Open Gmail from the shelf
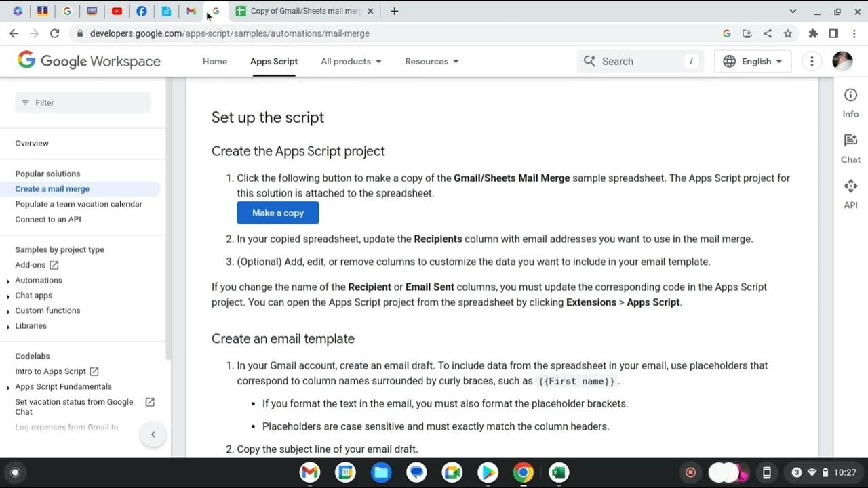 coord(310,472)
